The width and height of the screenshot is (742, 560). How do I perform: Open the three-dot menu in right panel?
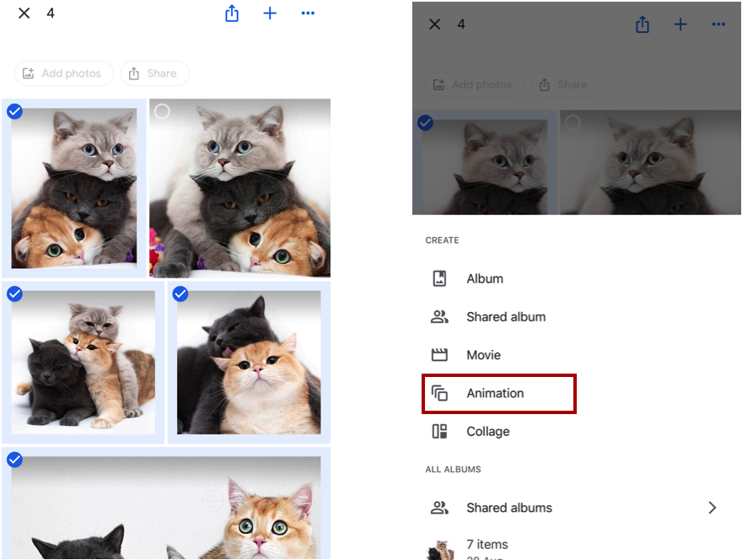tap(718, 24)
